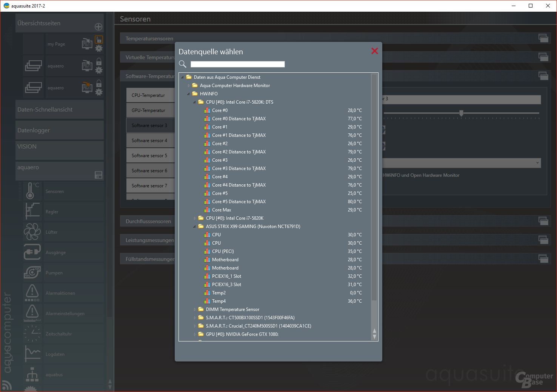
Task: Open Zeitschaltuhr via the clock icon
Action: coord(32,334)
